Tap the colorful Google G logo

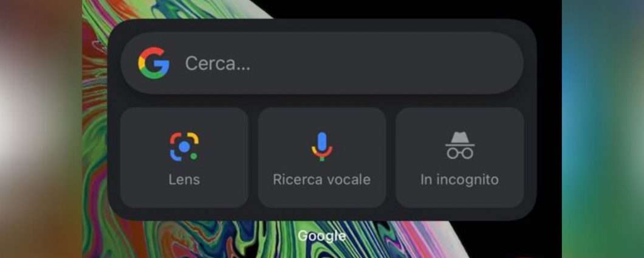click(154, 63)
